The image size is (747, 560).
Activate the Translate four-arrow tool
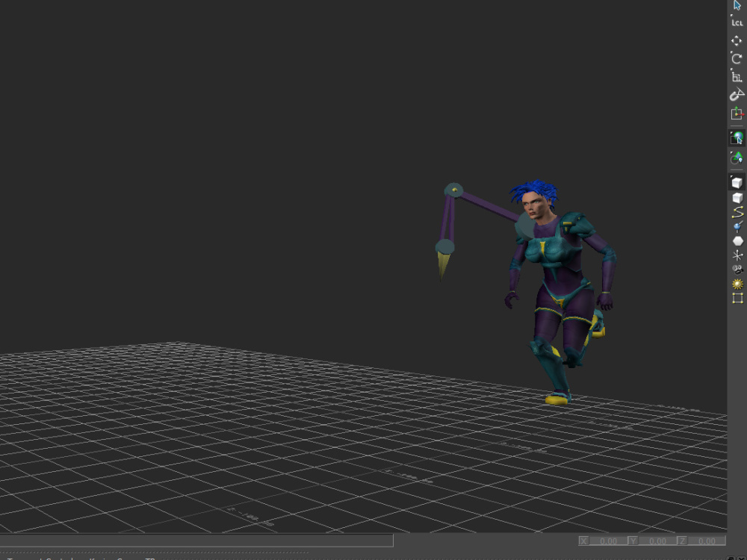pyautogui.click(x=737, y=41)
